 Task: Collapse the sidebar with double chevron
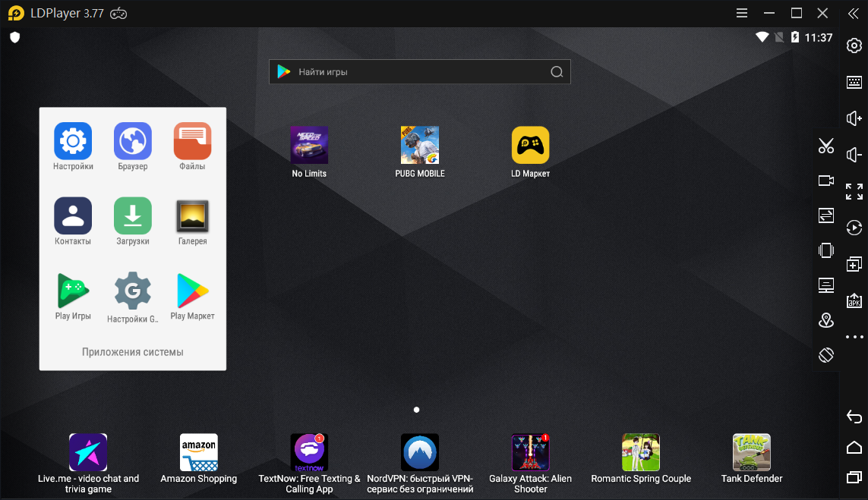pyautogui.click(x=854, y=14)
